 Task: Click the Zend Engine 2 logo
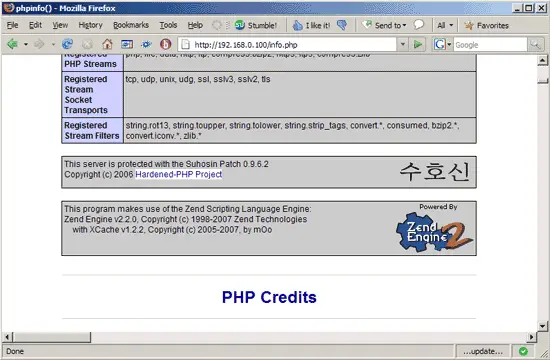pos(434,232)
